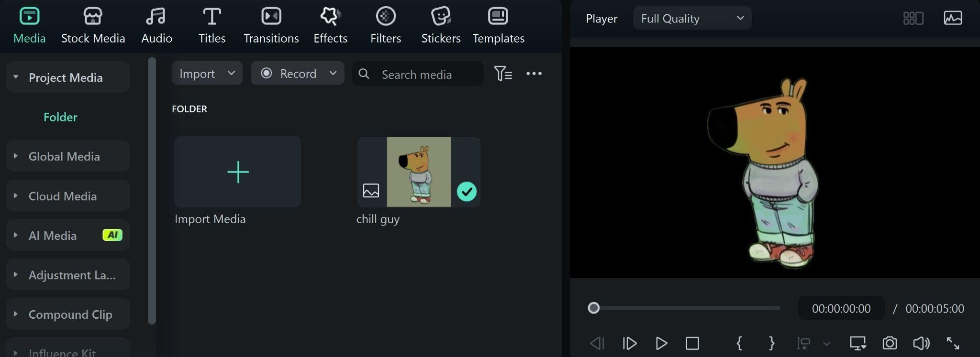Open the Transitions tab
The height and width of the screenshot is (357, 980).
pyautogui.click(x=271, y=26)
